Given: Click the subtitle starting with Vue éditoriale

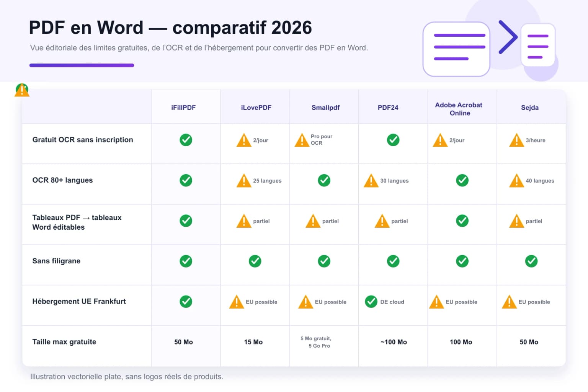Looking at the screenshot, I should (199, 48).
